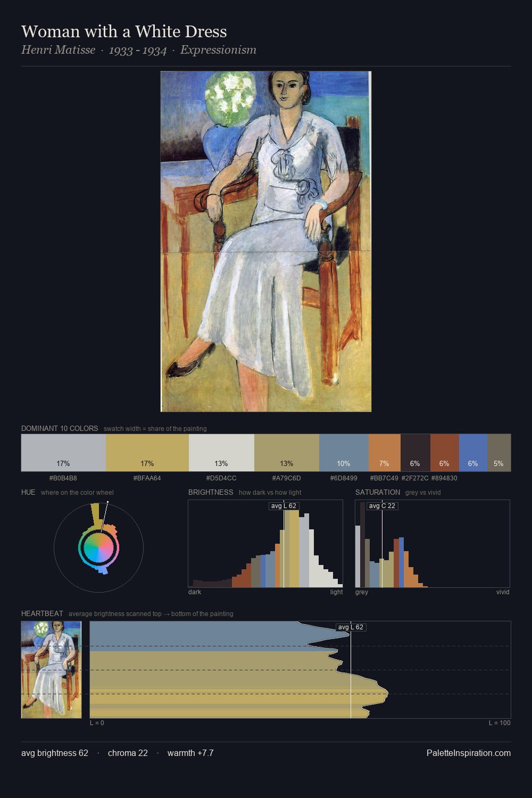
Task: Click the artist name Henri Matisse
Action: (59, 50)
